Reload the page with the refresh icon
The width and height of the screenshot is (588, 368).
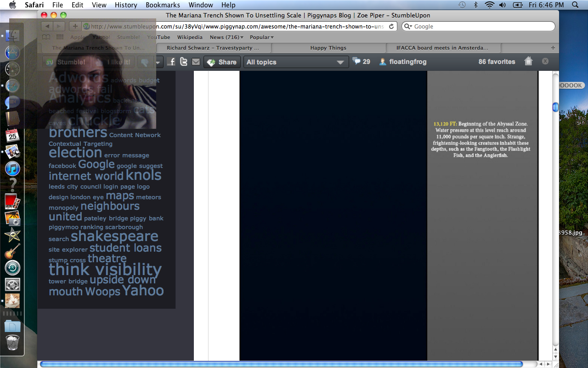pyautogui.click(x=391, y=27)
